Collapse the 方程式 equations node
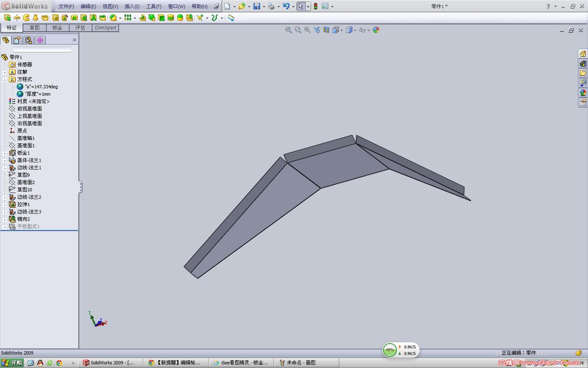The width and height of the screenshot is (588, 368). click(4, 79)
